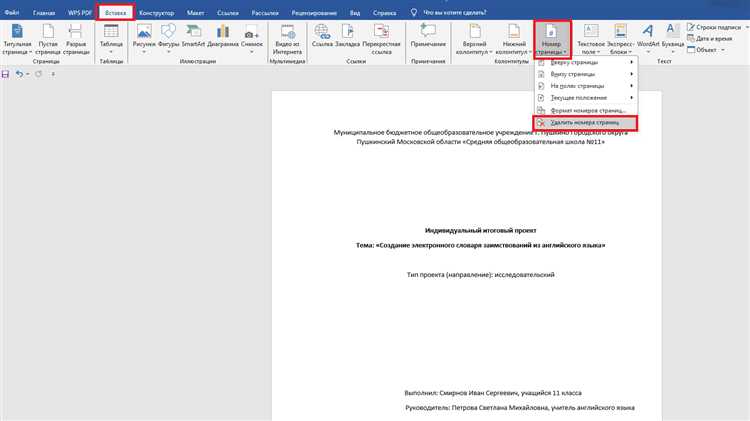Open the Текстовое поле text box menu
Viewport: 750px width, 421px height.
591,39
